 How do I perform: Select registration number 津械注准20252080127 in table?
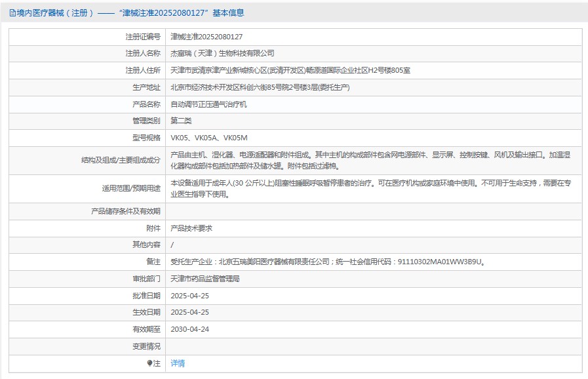pos(206,37)
